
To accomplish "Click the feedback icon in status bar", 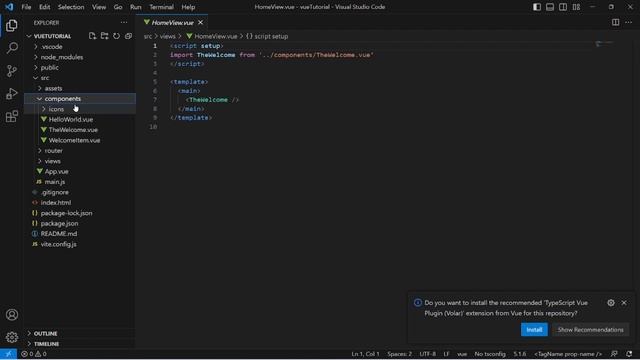I will 614,354.
